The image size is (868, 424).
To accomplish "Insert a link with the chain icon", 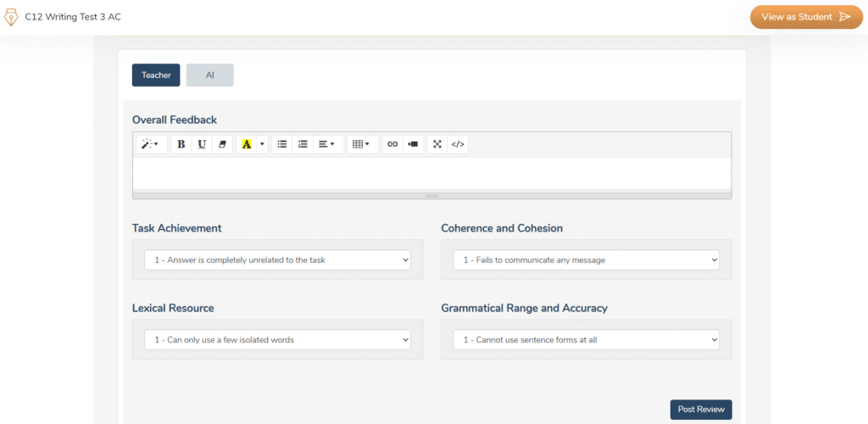I will 392,144.
